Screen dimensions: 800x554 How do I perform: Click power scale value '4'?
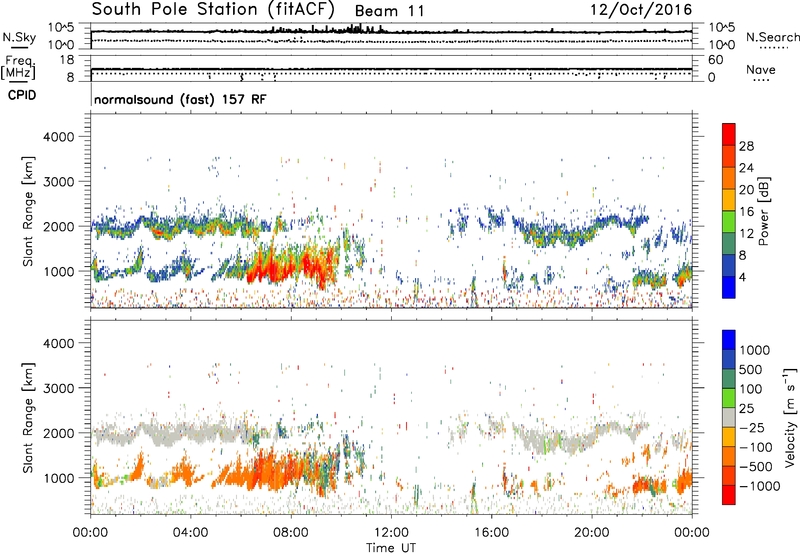point(743,277)
